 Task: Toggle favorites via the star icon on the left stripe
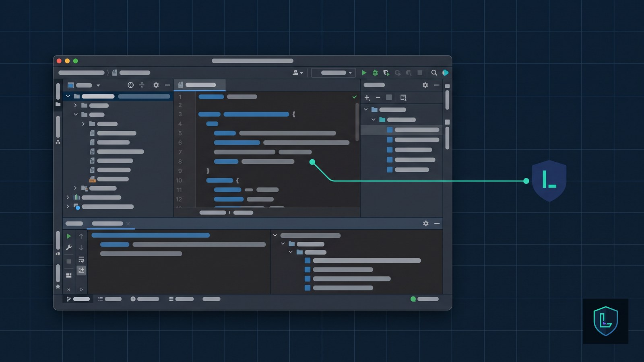(x=58, y=286)
